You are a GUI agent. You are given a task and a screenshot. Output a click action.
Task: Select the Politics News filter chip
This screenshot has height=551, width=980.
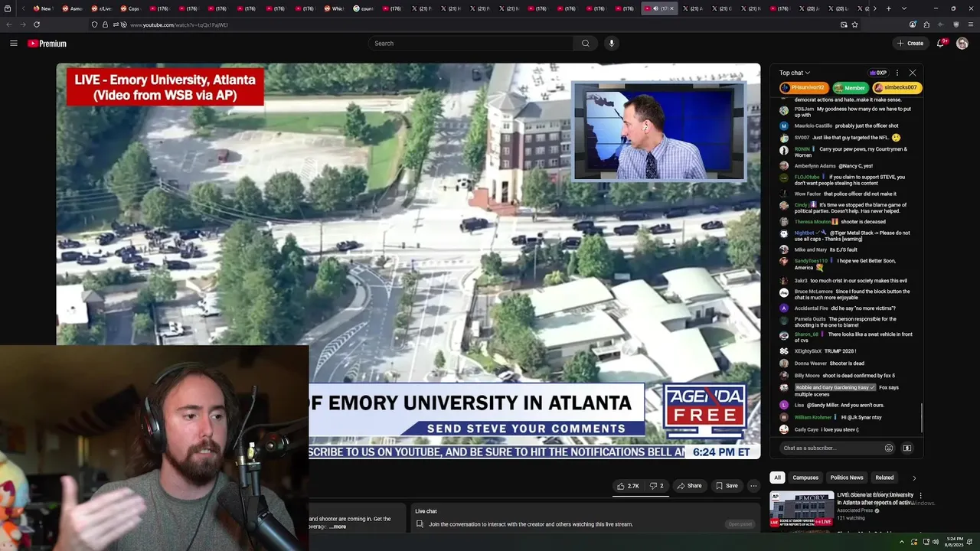(847, 478)
